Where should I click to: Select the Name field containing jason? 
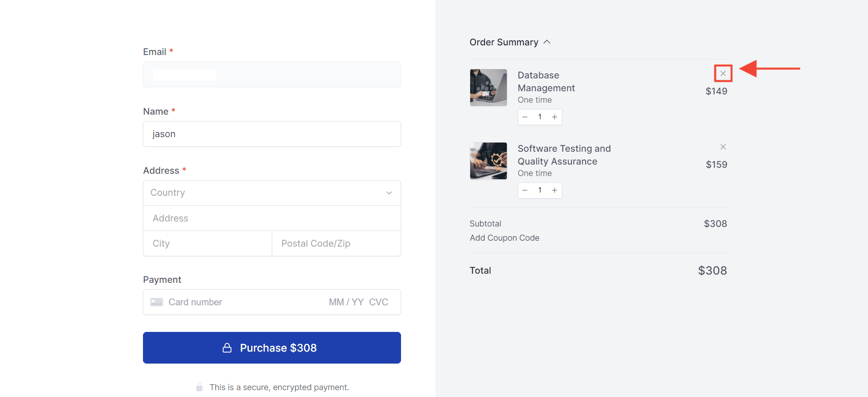pyautogui.click(x=272, y=134)
